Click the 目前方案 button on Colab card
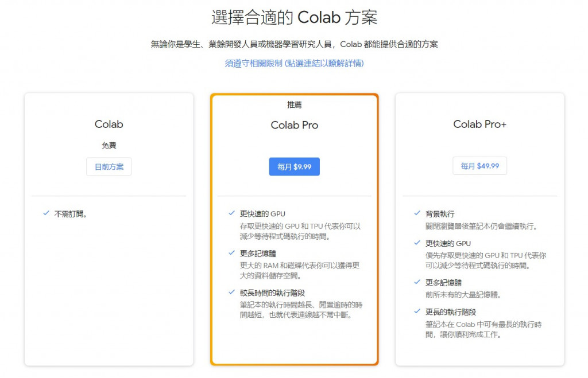Viewport: 588px width, 378px height. [109, 167]
